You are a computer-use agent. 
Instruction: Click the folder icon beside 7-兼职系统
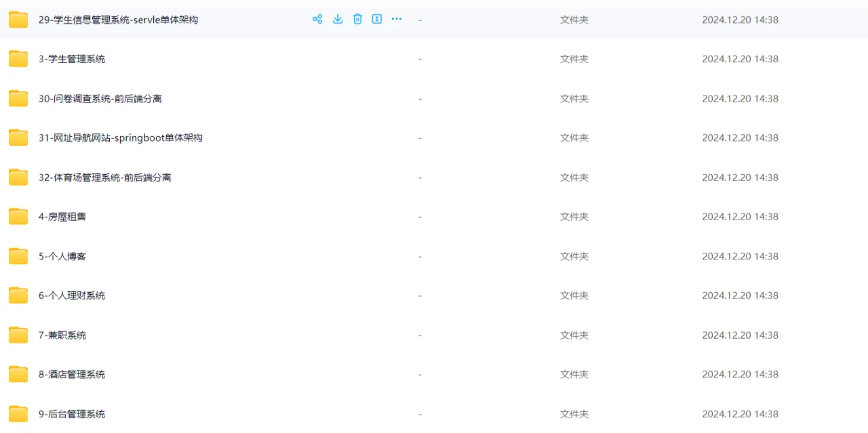18,334
